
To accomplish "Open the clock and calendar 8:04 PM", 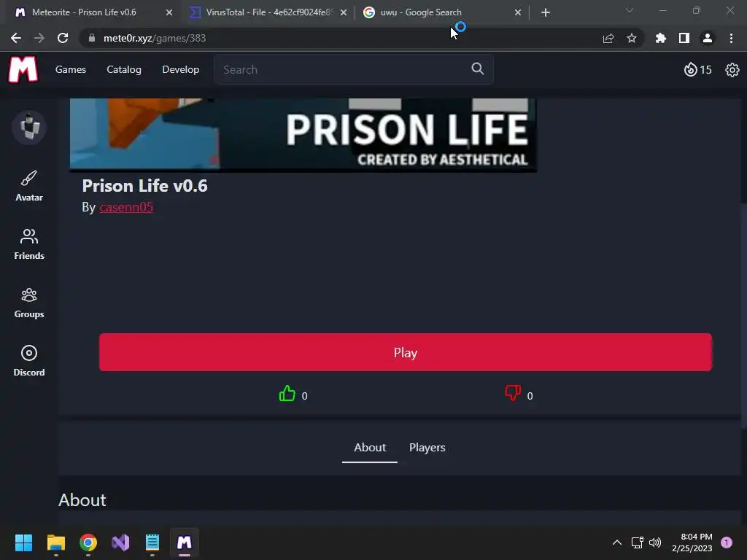I will (692, 542).
